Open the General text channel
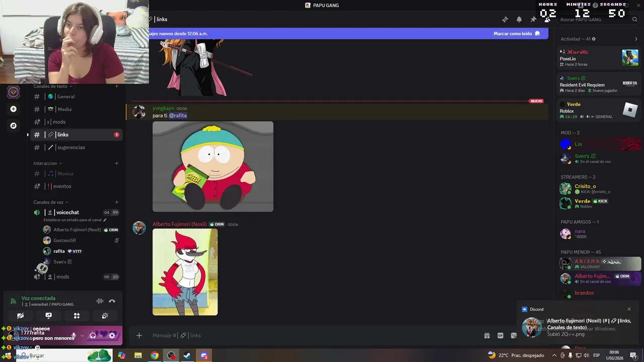Viewport: 644px width, 362px height. point(75,97)
